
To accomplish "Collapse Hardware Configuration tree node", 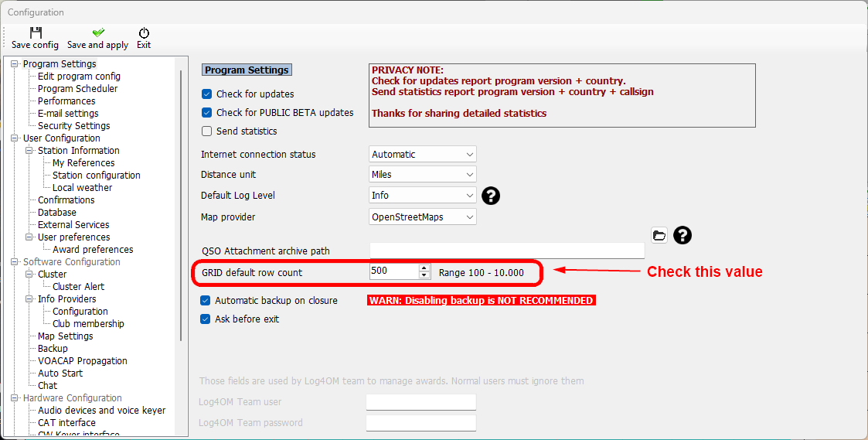I will (15, 398).
